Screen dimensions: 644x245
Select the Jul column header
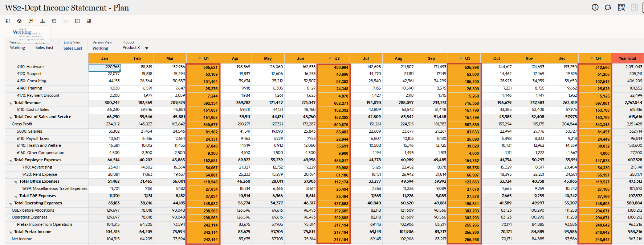(366, 58)
